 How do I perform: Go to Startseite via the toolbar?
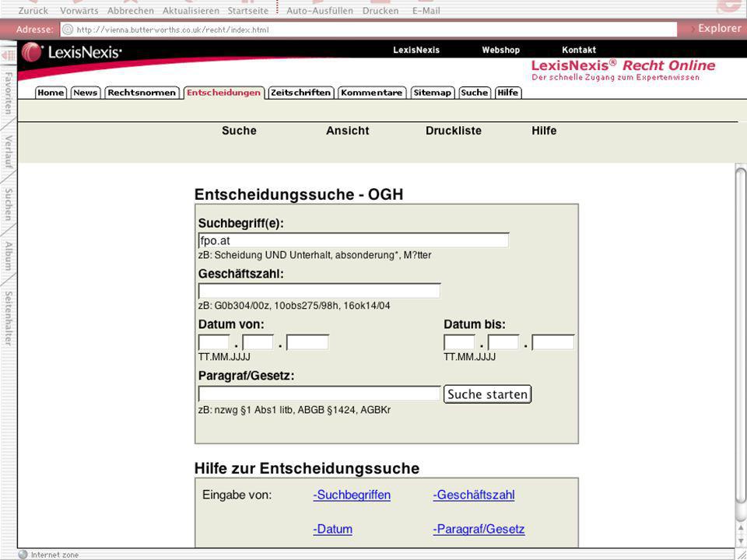pos(247,10)
